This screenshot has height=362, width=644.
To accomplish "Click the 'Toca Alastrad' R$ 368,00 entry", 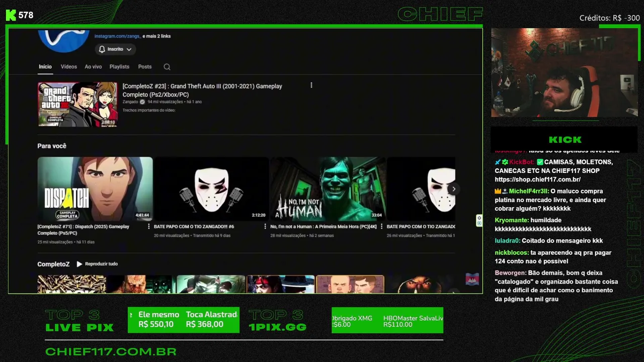I will (211, 320).
